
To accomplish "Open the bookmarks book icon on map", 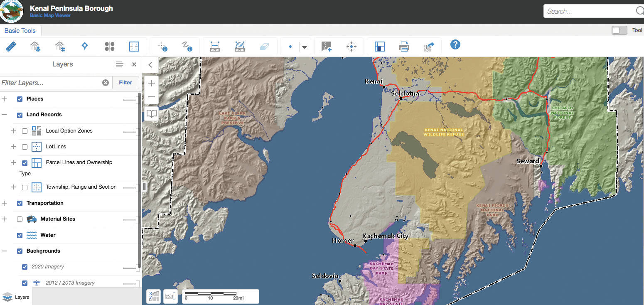I will click(152, 114).
